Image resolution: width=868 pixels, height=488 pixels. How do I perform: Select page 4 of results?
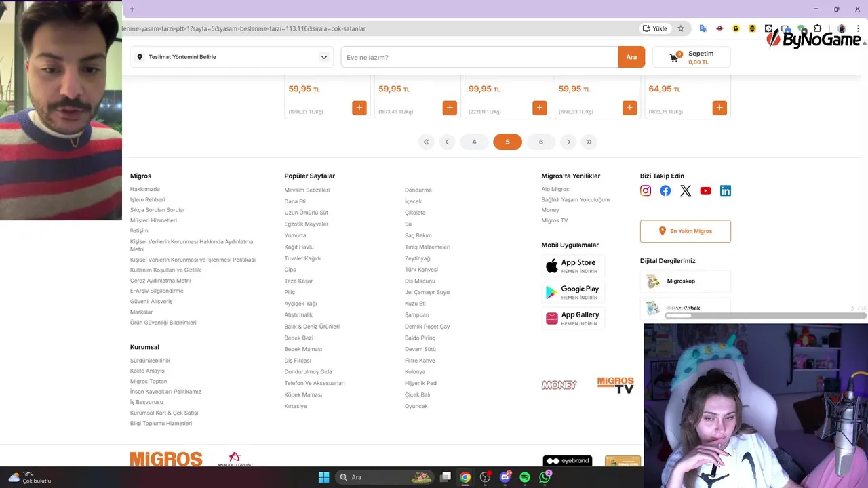(474, 142)
